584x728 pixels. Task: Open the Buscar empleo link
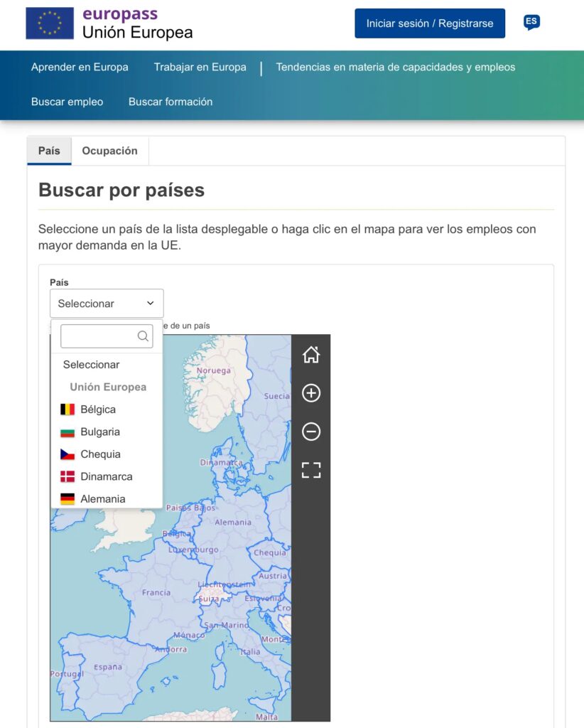coord(67,102)
